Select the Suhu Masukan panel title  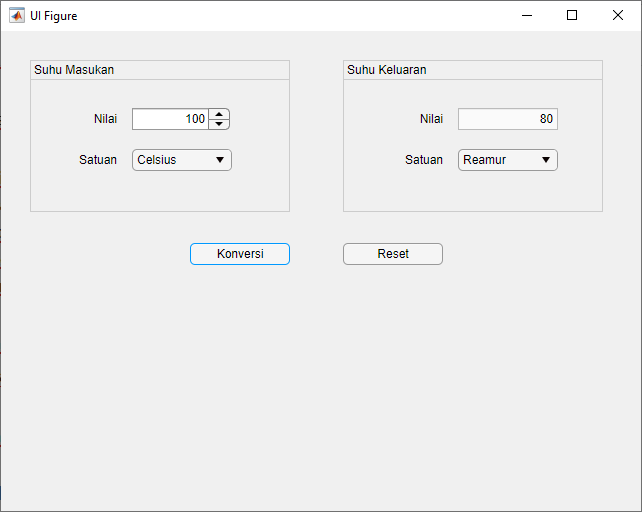point(74,70)
